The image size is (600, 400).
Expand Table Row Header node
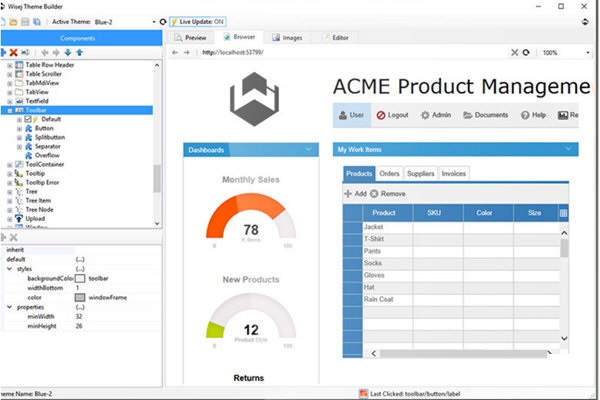(x=10, y=65)
